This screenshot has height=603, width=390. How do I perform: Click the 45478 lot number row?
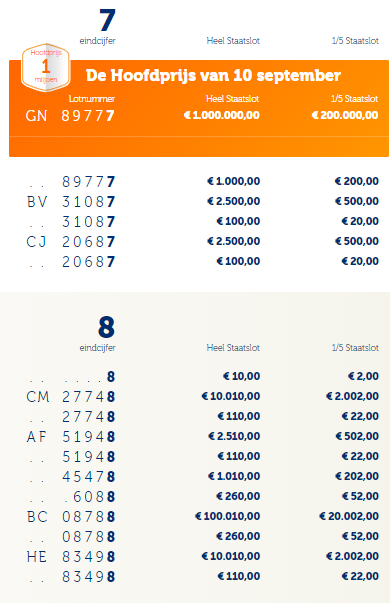point(203,476)
